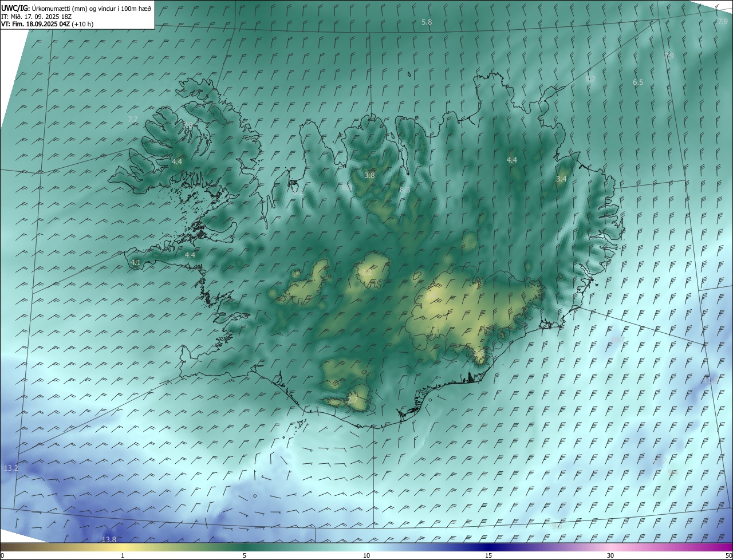
Task: Click the '50' tick label on the color scale
Action: [x=728, y=555]
